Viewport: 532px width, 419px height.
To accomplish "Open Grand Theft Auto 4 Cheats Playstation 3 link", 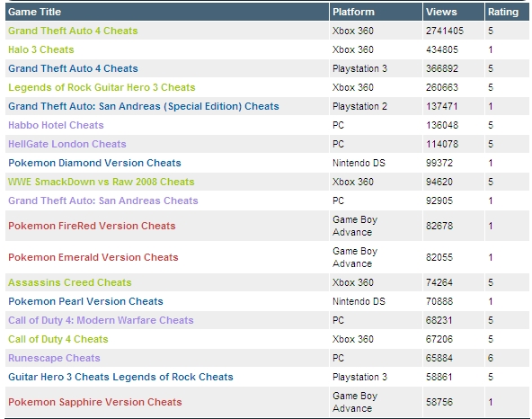I will pyautogui.click(x=73, y=68).
